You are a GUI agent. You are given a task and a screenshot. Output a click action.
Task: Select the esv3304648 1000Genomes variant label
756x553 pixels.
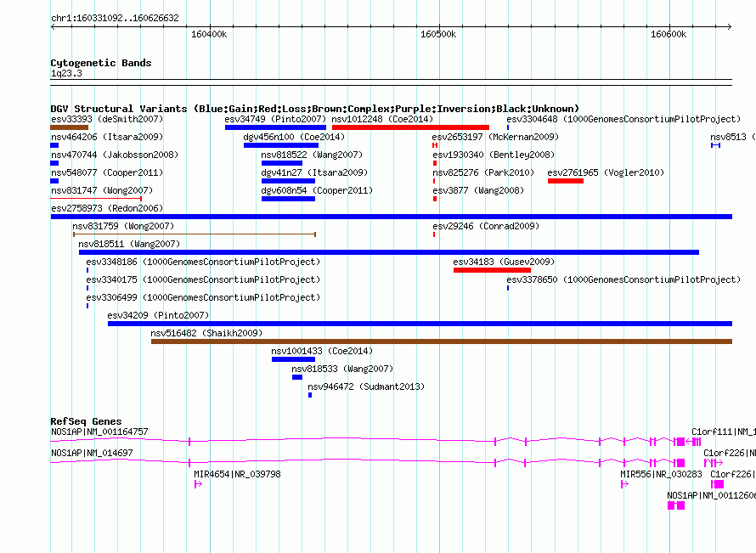623,119
